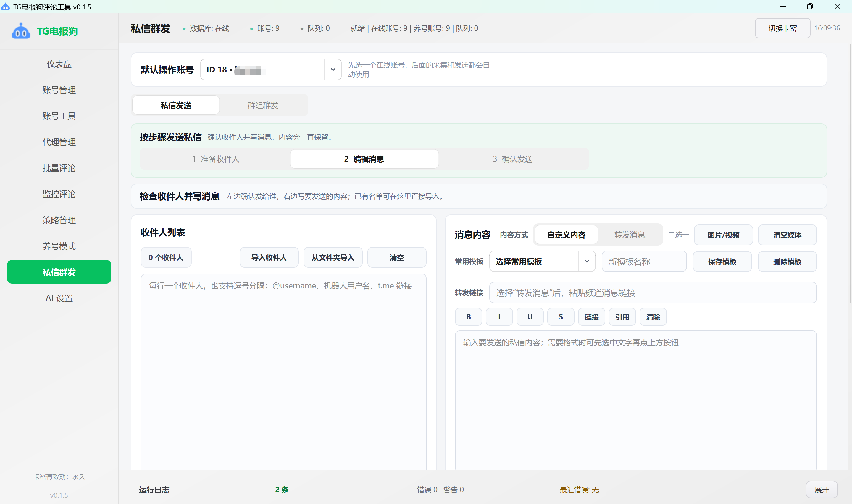
Task: Expand the 运行日志 panel with 展开
Action: click(822, 490)
